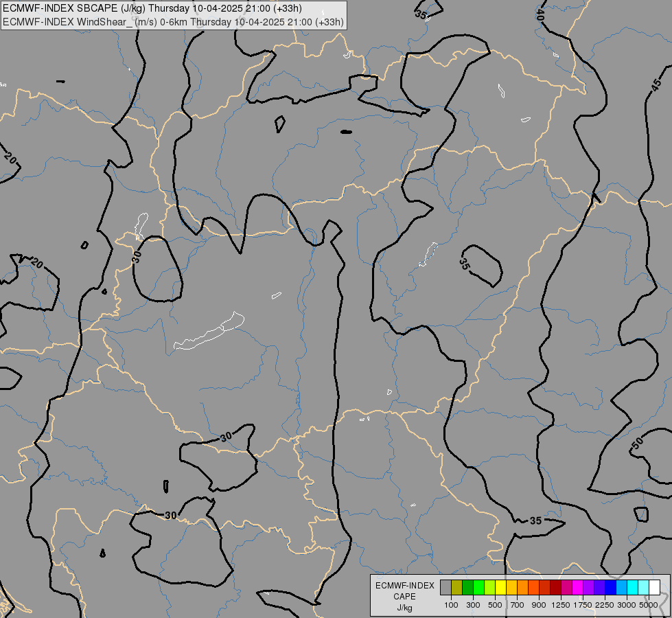Click the ECMWF-INDEX label in the legend box

click(404, 586)
